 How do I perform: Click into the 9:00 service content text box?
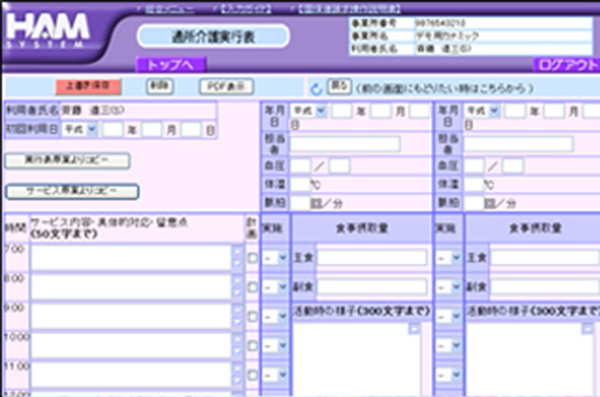click(x=131, y=317)
